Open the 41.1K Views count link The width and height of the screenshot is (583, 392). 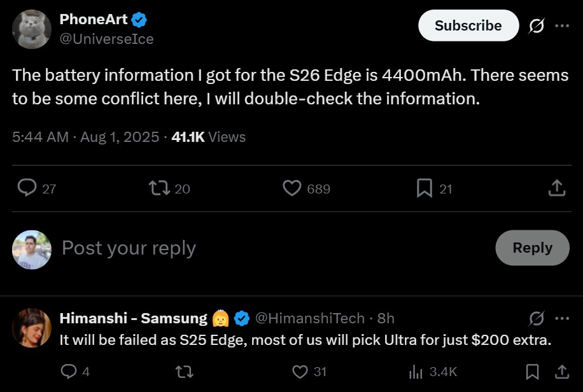coord(209,137)
